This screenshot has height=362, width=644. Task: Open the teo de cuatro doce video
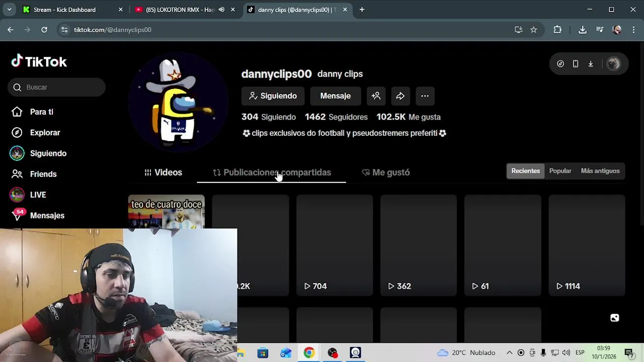pos(167,212)
